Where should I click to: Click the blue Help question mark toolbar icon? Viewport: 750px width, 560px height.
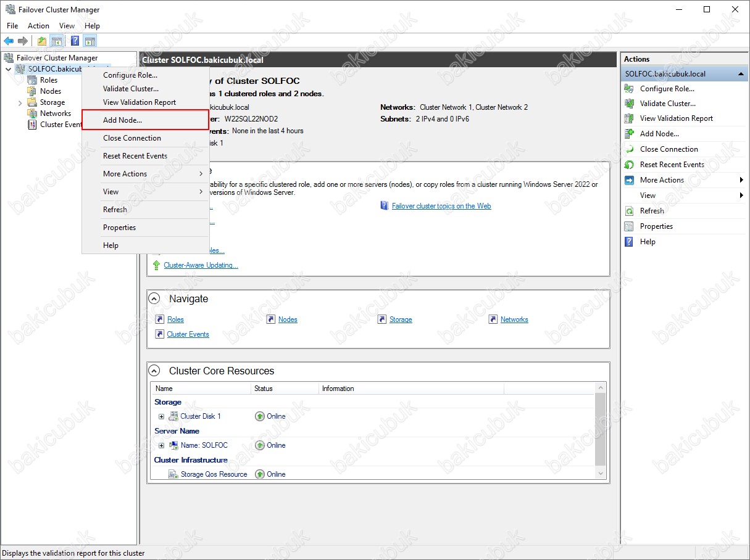click(75, 41)
